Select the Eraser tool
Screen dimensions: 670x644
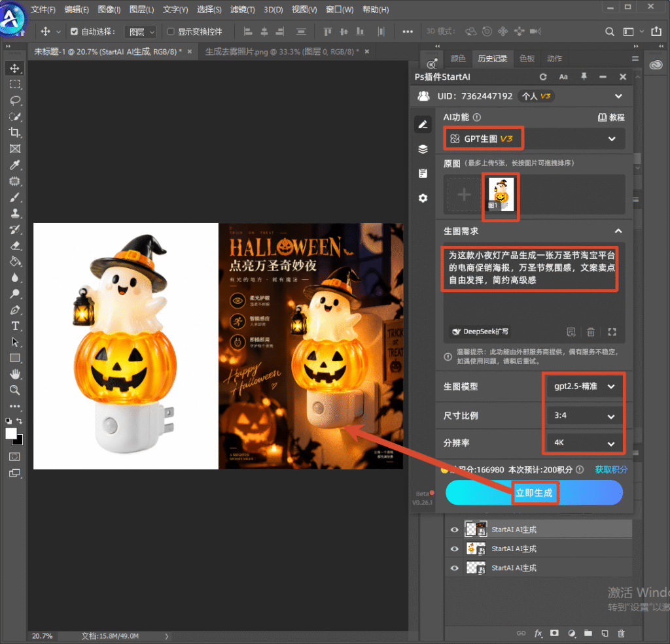[x=15, y=246]
